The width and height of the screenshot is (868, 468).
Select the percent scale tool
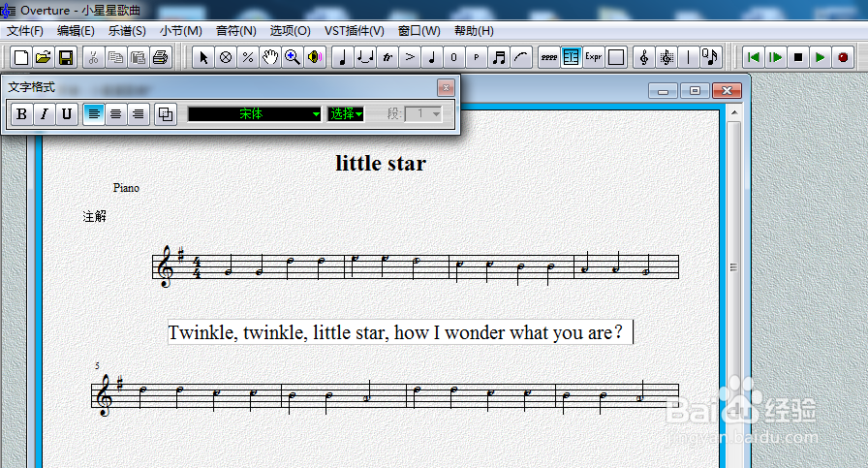click(x=247, y=57)
